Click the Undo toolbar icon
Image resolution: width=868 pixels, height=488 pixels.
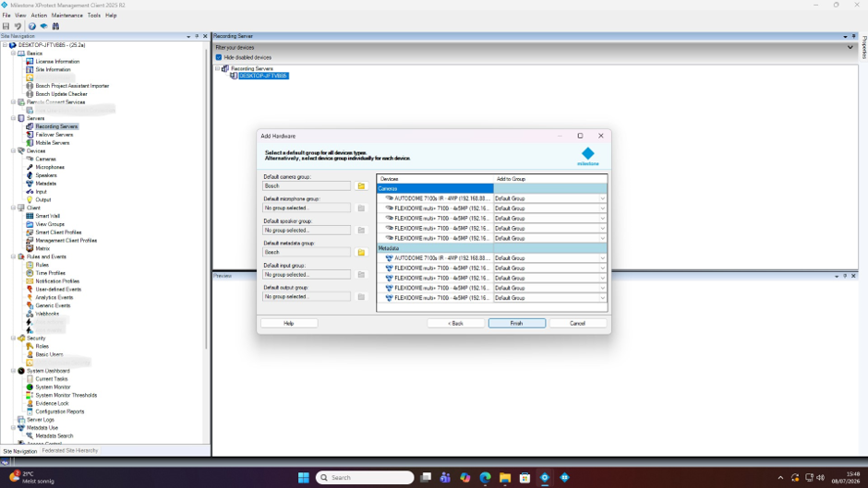[x=18, y=26]
